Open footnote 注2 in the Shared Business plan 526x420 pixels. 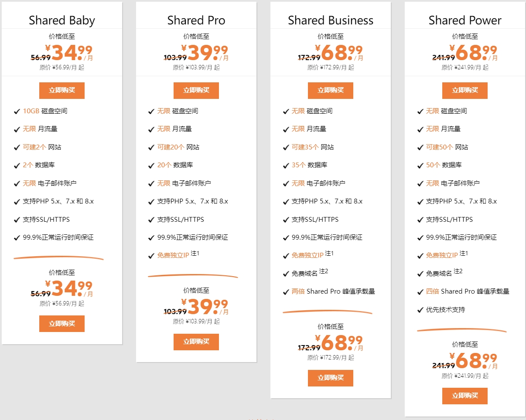pos(323,272)
